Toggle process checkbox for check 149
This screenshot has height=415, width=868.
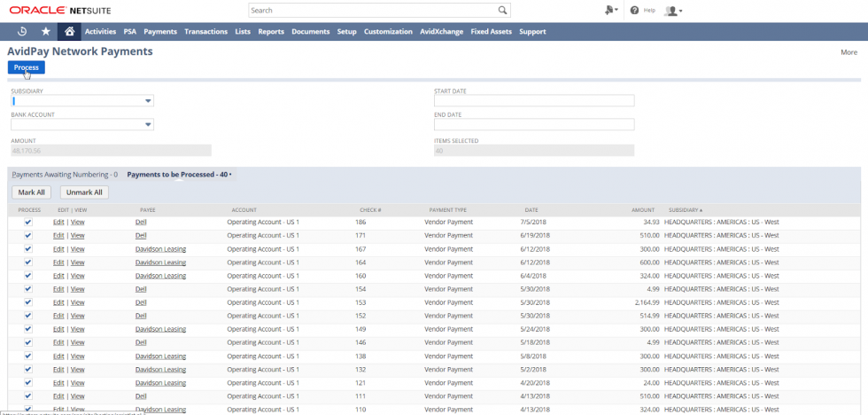click(28, 329)
